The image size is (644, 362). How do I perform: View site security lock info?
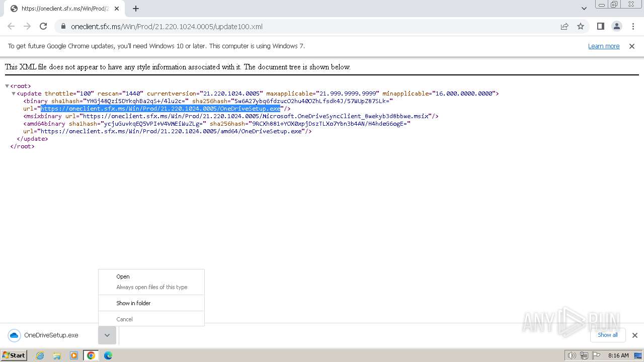(63, 27)
